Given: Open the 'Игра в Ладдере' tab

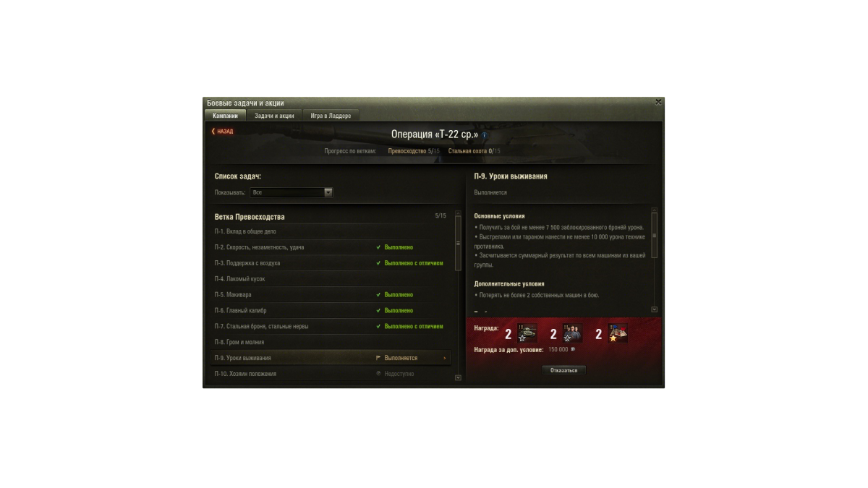Looking at the screenshot, I should (x=331, y=116).
